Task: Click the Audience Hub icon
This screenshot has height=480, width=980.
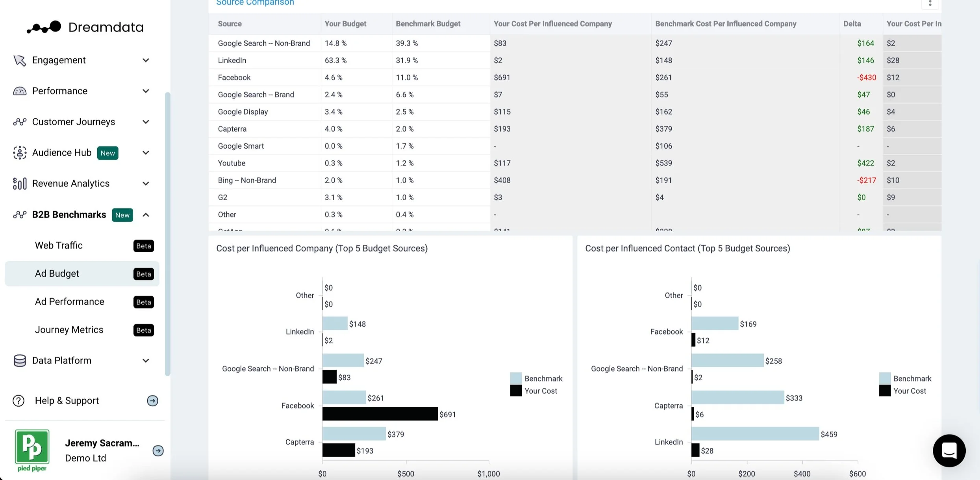Action: tap(19, 153)
